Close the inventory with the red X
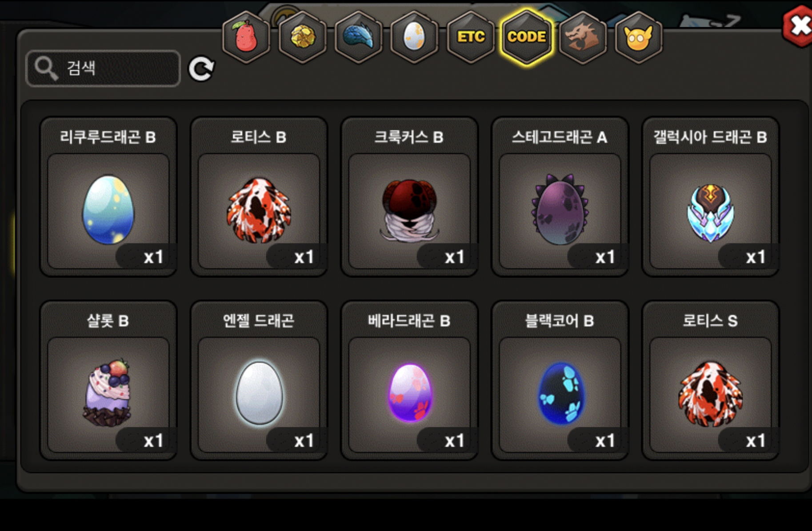The height and width of the screenshot is (531, 812). point(799,26)
